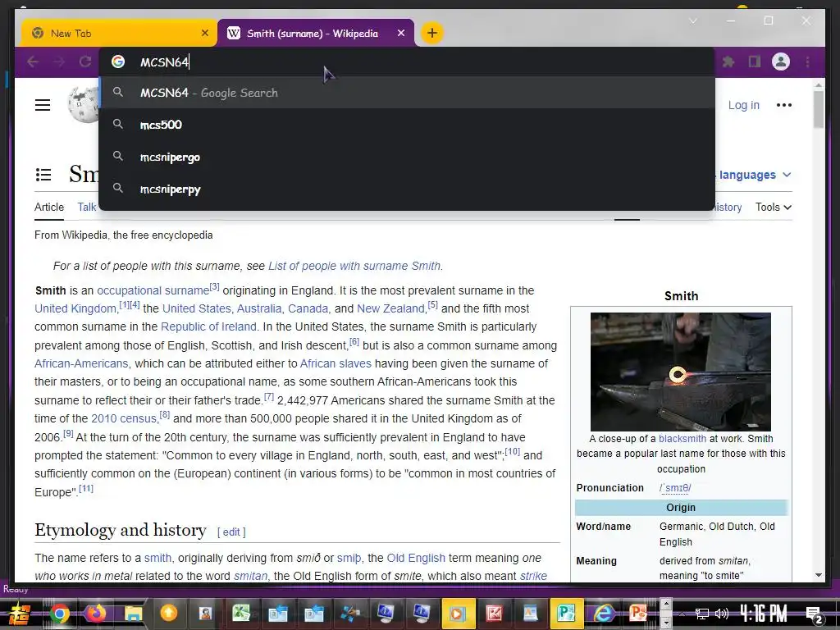Open the blacksmith link in the image caption

[682, 439]
